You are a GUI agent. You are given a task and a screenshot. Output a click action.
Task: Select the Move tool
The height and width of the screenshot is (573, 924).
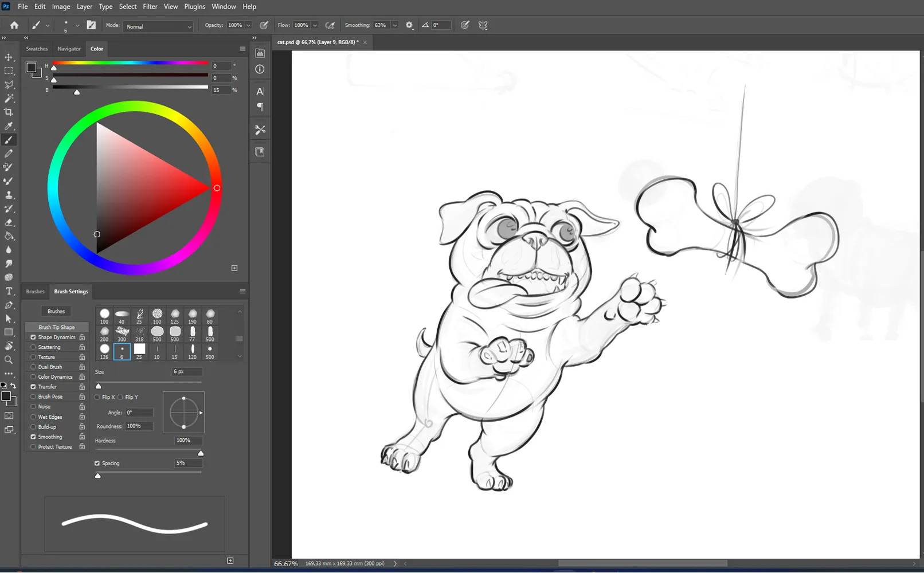(9, 57)
